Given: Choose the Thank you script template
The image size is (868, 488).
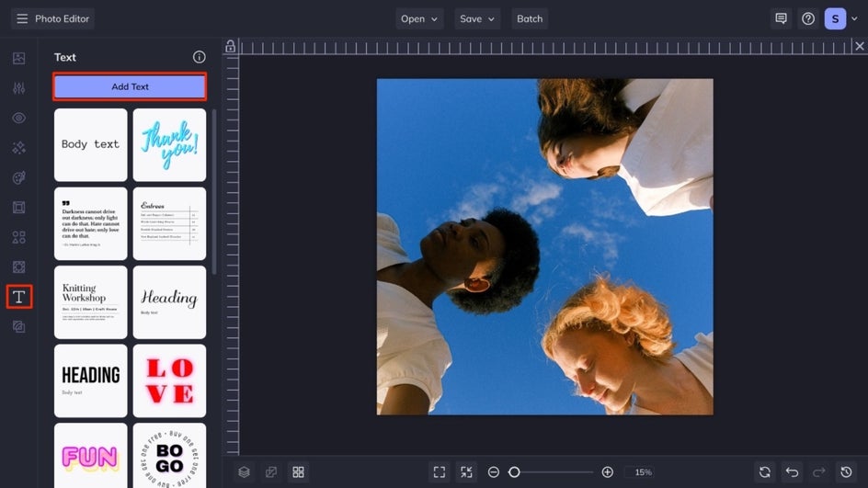Looking at the screenshot, I should pyautogui.click(x=169, y=145).
